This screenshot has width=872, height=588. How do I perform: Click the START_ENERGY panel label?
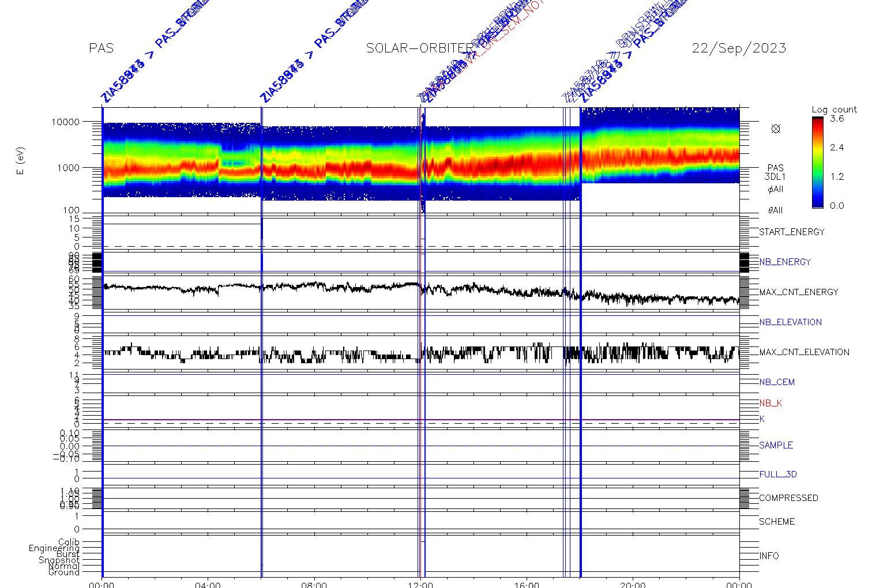tap(792, 232)
